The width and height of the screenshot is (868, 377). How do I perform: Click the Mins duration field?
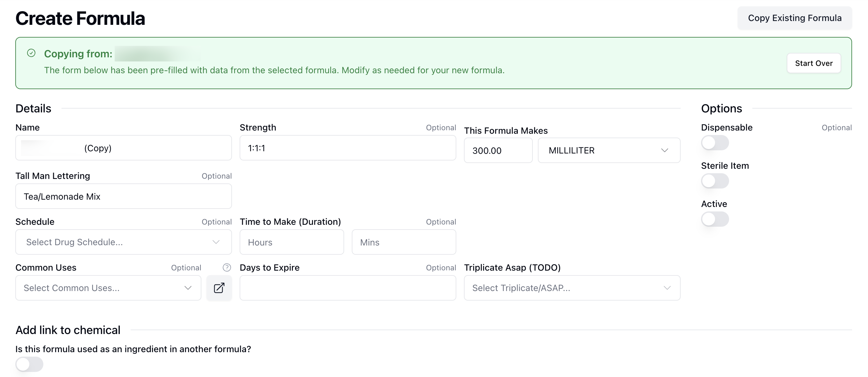tap(404, 242)
